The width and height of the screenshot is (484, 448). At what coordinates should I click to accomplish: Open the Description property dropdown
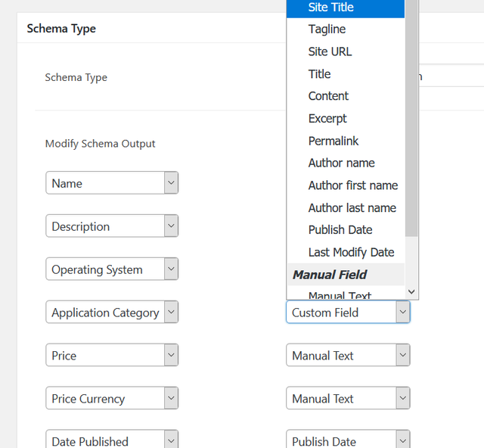click(x=112, y=226)
